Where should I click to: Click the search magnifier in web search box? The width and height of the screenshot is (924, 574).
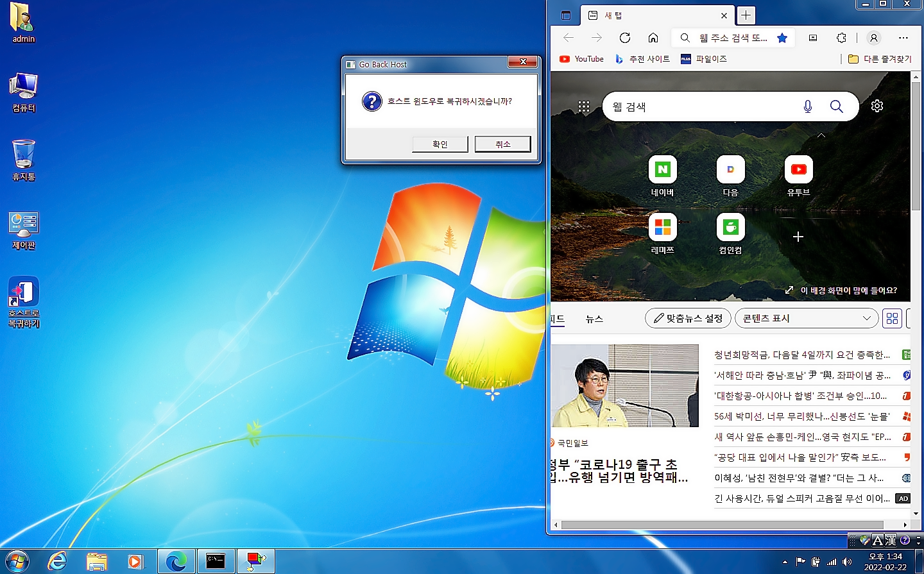point(836,106)
